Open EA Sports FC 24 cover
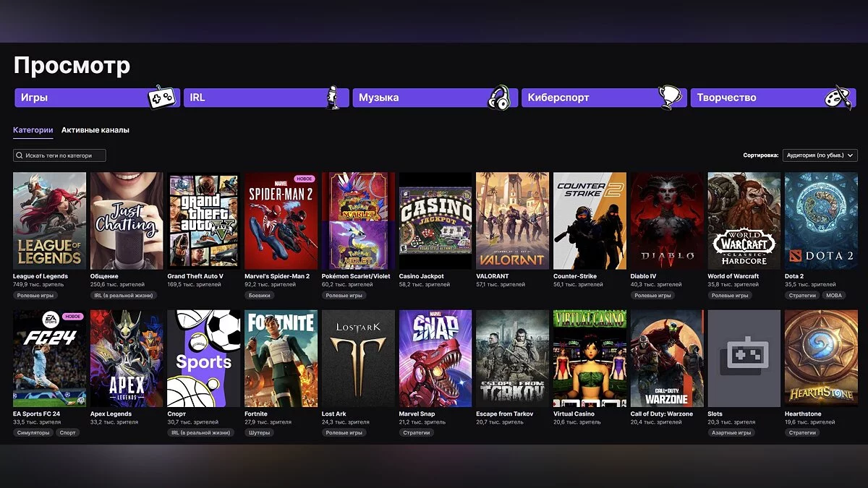 click(x=49, y=359)
